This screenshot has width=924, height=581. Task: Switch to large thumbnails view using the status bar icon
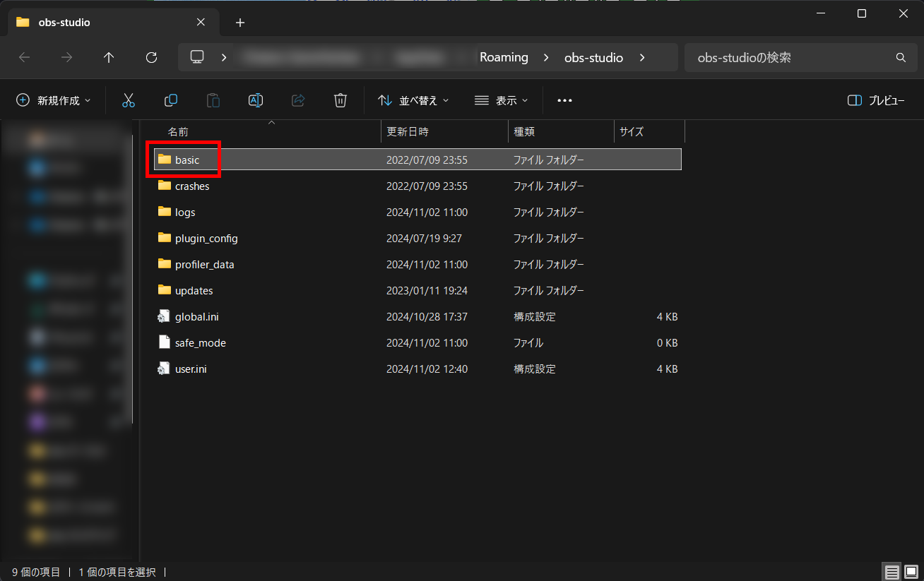[x=911, y=572]
